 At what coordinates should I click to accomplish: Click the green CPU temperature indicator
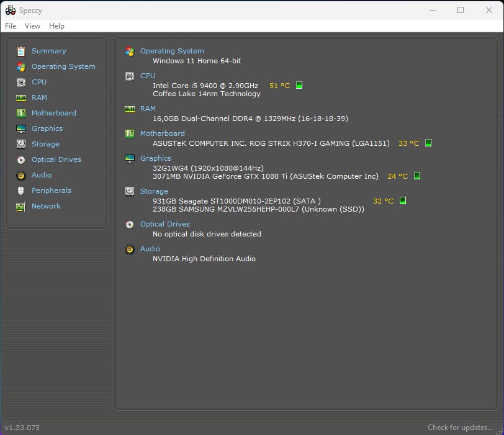click(x=299, y=86)
